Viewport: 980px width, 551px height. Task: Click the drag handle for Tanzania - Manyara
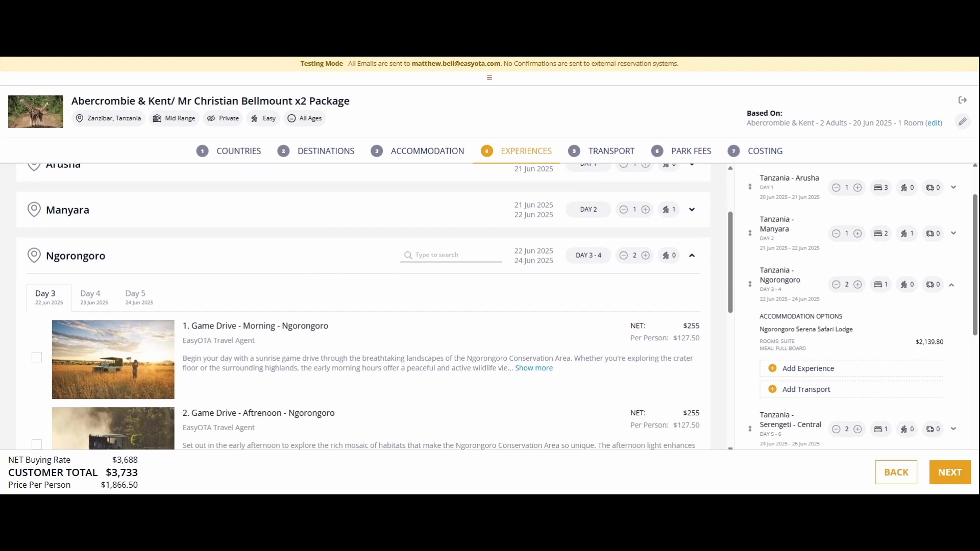point(750,233)
